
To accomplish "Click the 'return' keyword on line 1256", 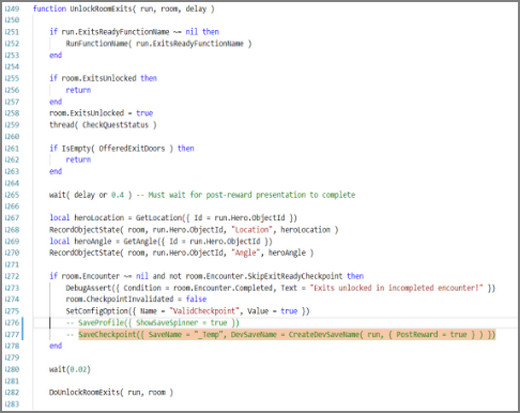I will point(78,90).
